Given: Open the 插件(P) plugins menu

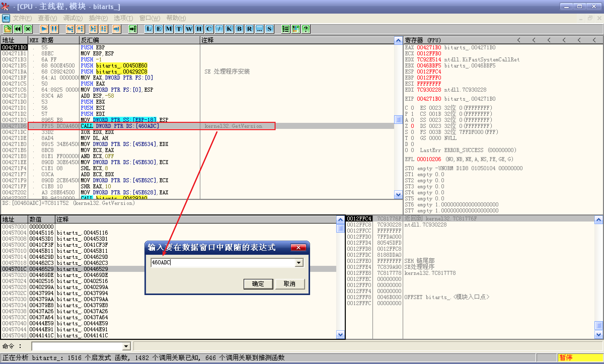Looking at the screenshot, I should pos(98,18).
